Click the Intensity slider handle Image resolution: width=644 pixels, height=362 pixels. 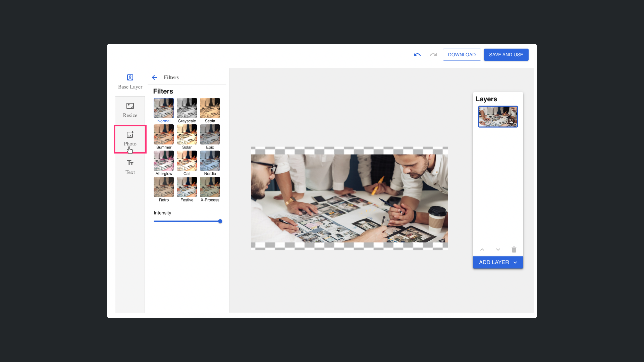pyautogui.click(x=220, y=221)
